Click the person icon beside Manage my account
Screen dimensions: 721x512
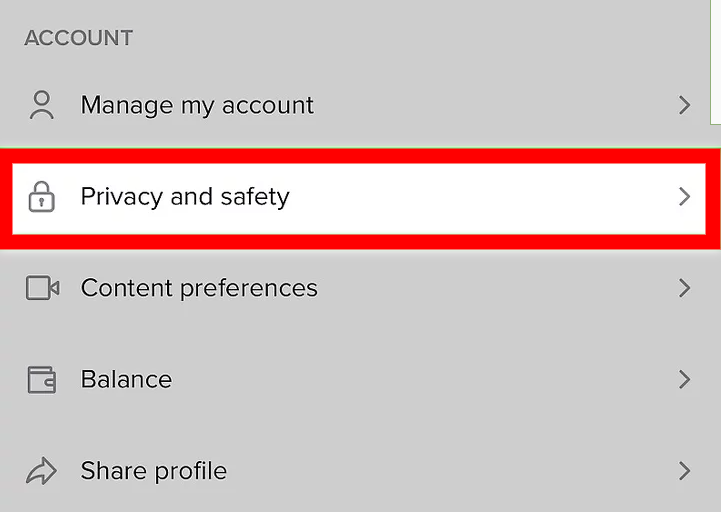coord(41,105)
